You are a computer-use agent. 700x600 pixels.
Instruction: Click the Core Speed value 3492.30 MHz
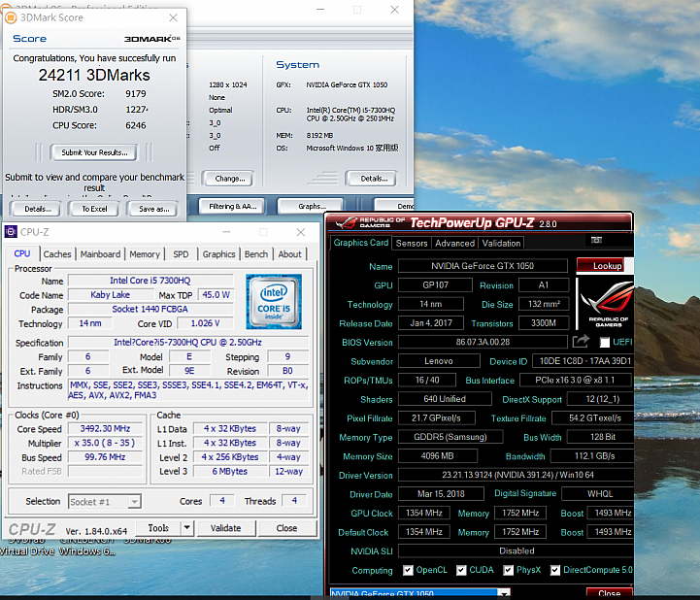[105, 428]
